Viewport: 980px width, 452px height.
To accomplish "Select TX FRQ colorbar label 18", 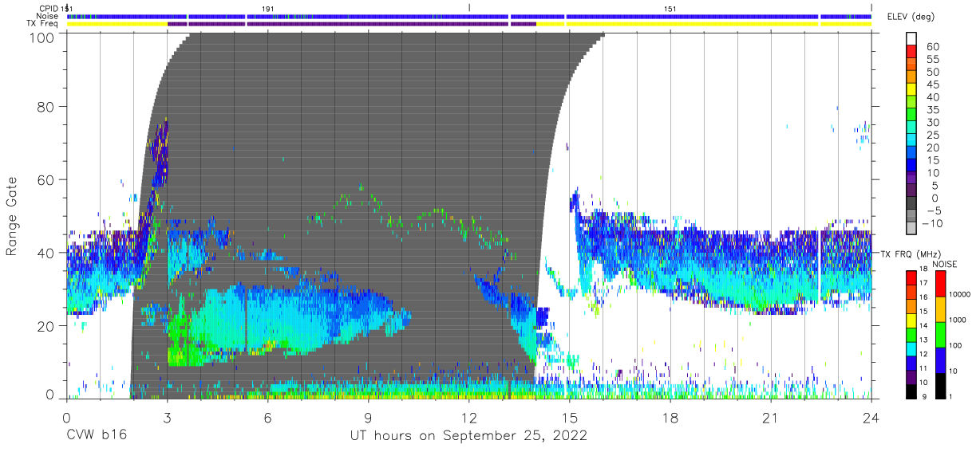I will (x=923, y=269).
